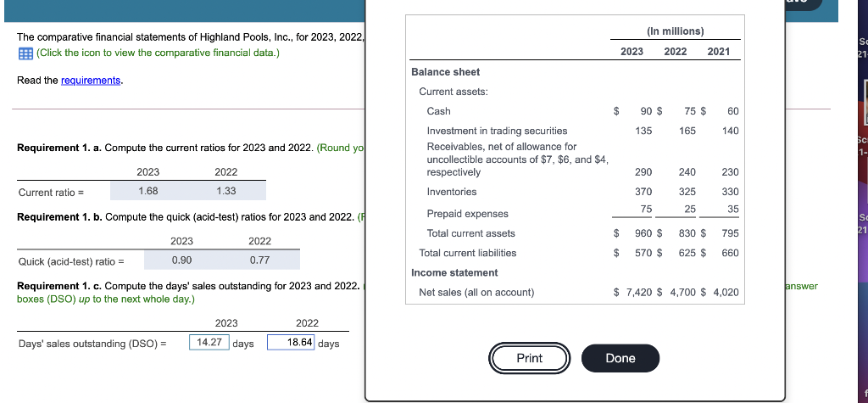Open the requirements link

[91, 81]
